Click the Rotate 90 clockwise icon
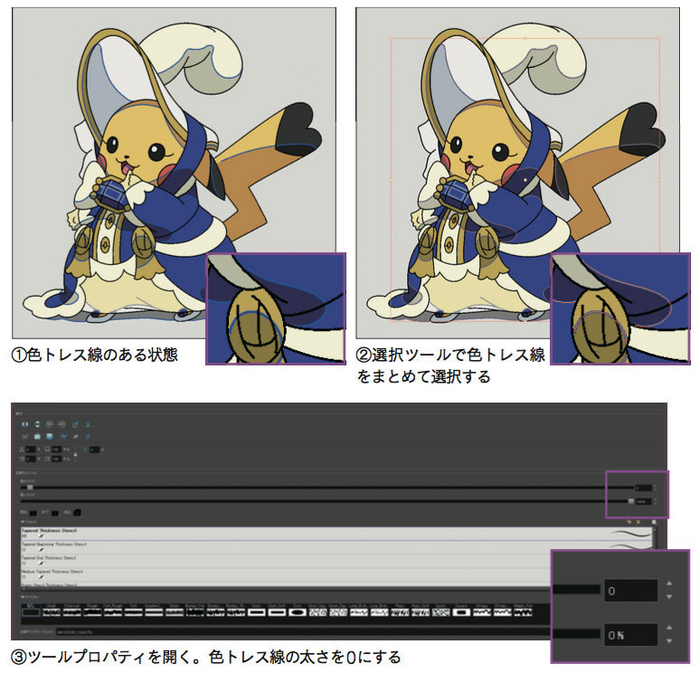Viewport: 699px width, 673px height. click(50, 424)
